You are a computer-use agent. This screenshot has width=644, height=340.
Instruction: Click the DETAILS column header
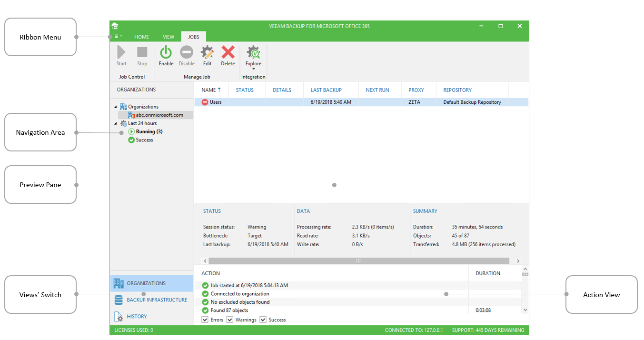coord(282,90)
